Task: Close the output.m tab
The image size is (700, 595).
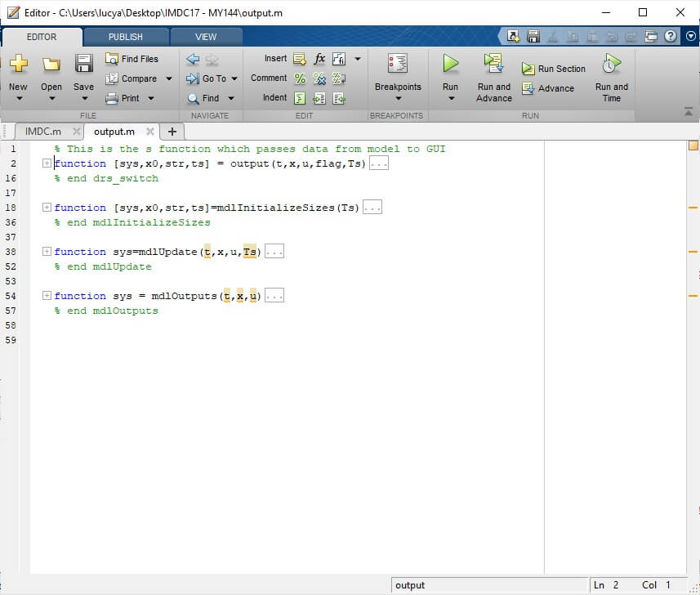Action: pyautogui.click(x=150, y=132)
